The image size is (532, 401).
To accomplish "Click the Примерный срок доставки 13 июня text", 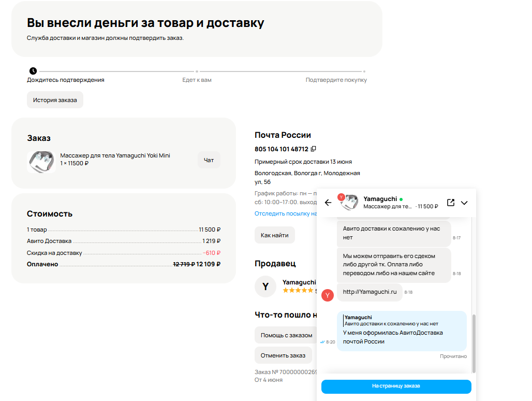I will (303, 162).
